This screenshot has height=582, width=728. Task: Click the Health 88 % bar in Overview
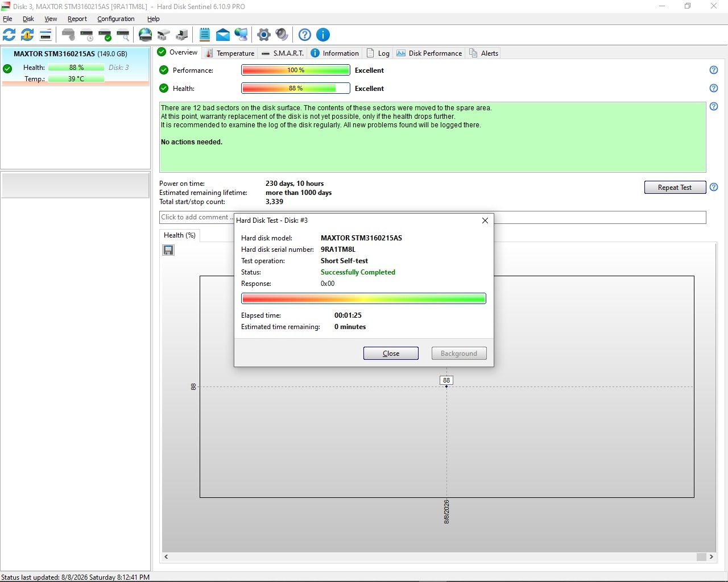pyautogui.click(x=296, y=88)
